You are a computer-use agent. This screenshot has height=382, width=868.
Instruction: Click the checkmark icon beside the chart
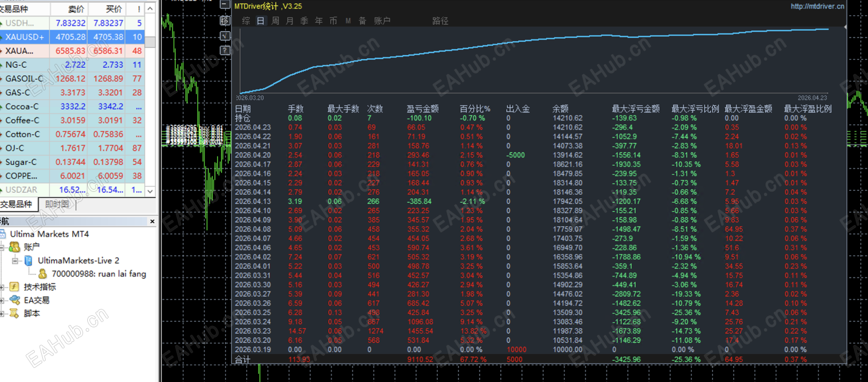(225, 36)
